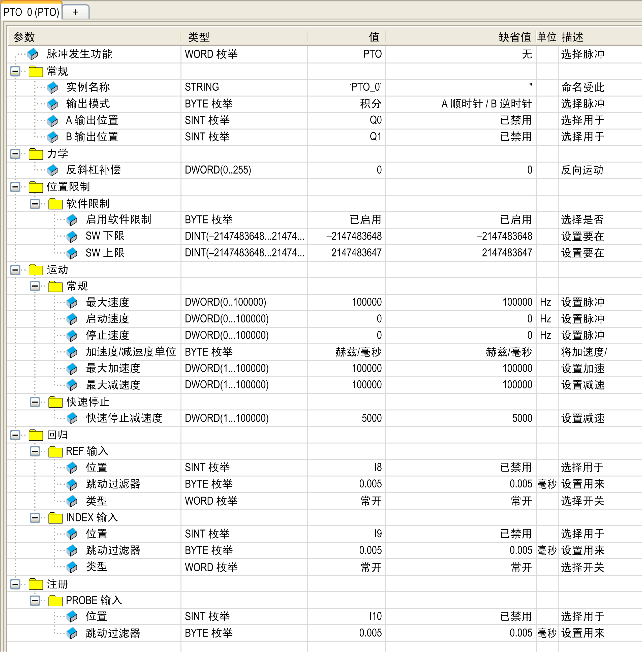This screenshot has height=659, width=644.
Task: Click the parameter icon for 最大速度
Action: point(72,302)
